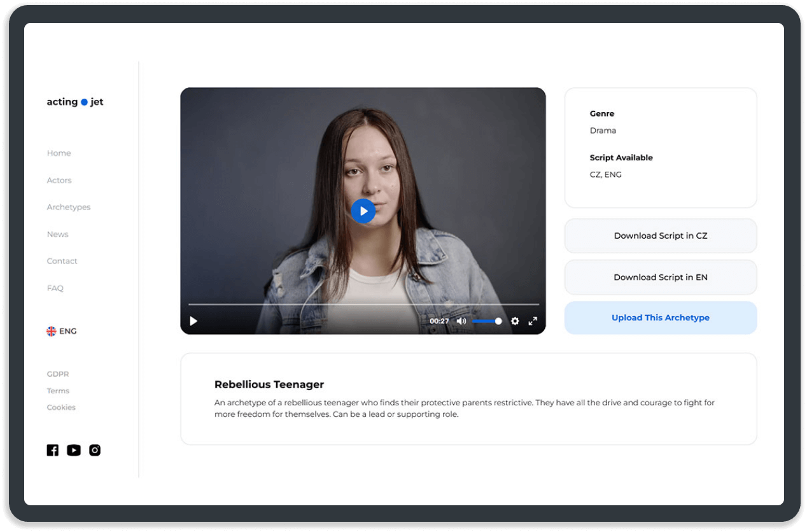Open the acting jet Instagram profile
The height and width of the screenshot is (532, 807).
pyautogui.click(x=94, y=450)
